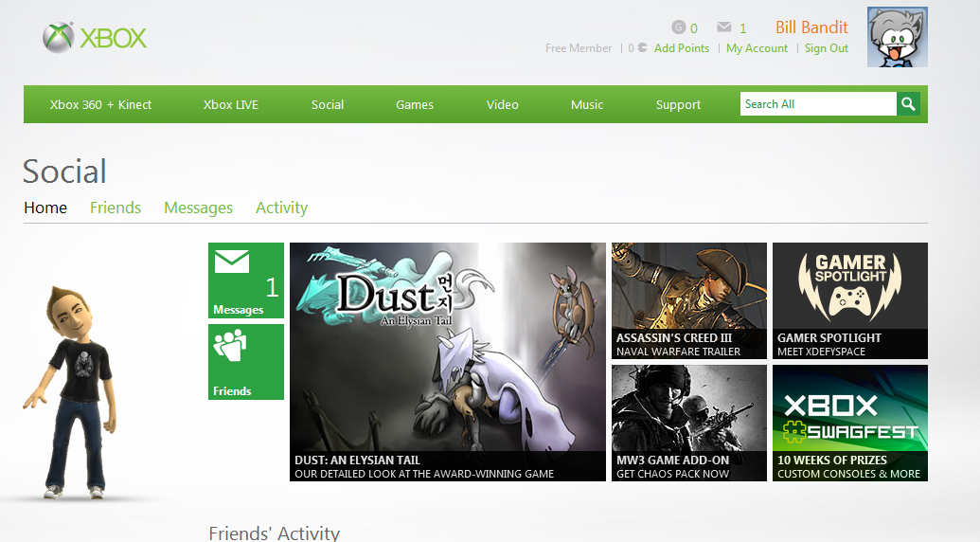Viewport: 980px width, 542px height.
Task: Open the Xbox Swagfest prizes tile
Action: click(850, 424)
